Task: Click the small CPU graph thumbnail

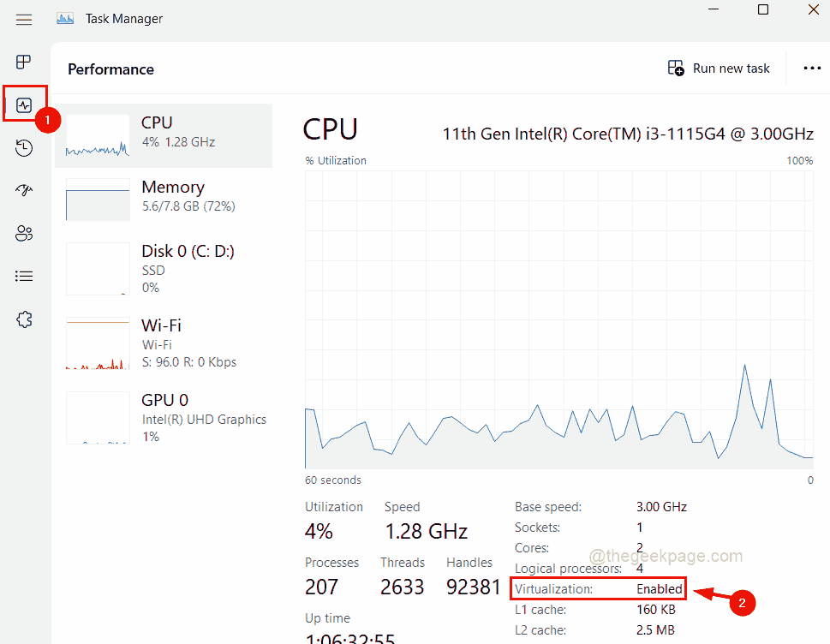Action: click(x=97, y=135)
